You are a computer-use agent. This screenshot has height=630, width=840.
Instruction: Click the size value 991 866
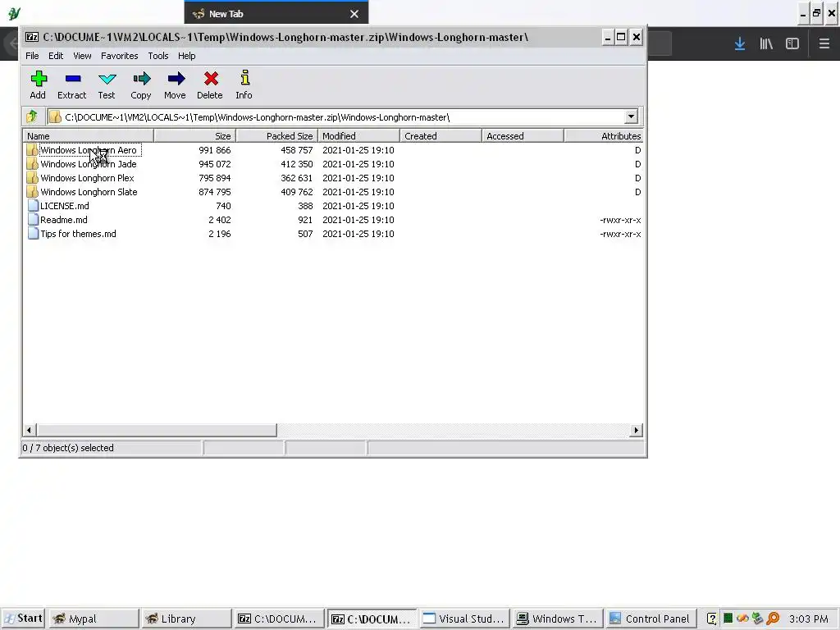coord(215,150)
